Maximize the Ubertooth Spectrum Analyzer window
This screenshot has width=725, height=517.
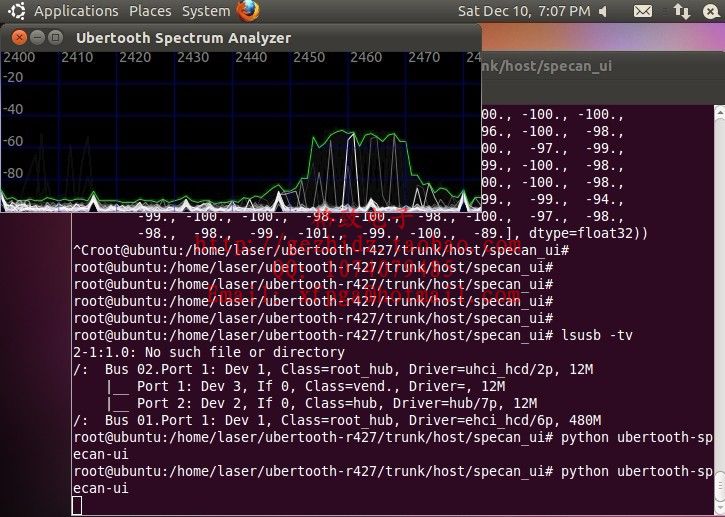55,37
